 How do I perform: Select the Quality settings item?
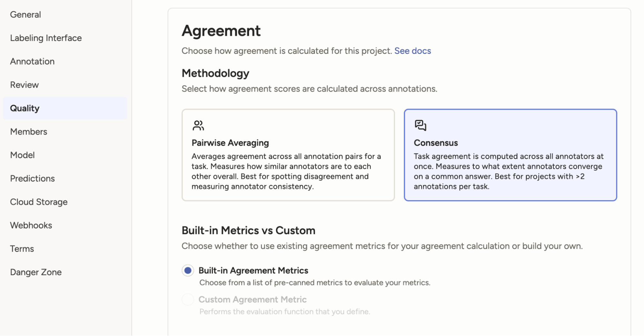tap(25, 108)
